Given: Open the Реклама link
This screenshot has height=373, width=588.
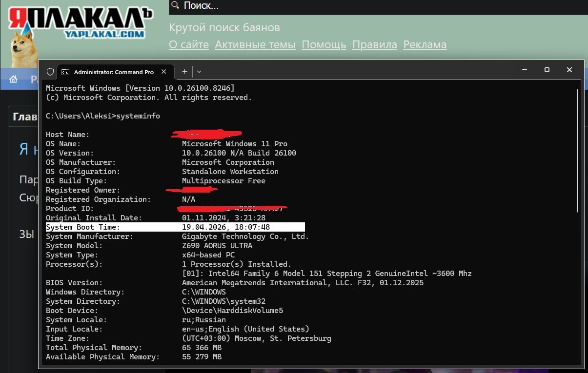Looking at the screenshot, I should pyautogui.click(x=425, y=45).
